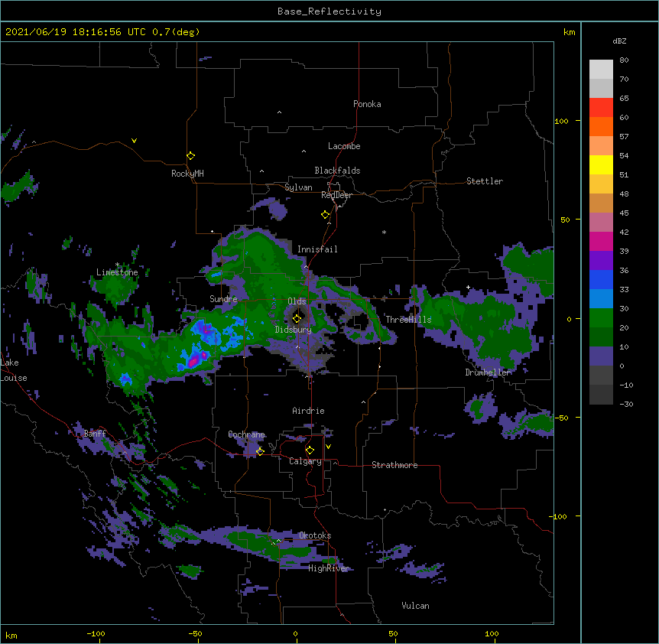Click the yellow diamond marker above Calgary

pyautogui.click(x=310, y=450)
